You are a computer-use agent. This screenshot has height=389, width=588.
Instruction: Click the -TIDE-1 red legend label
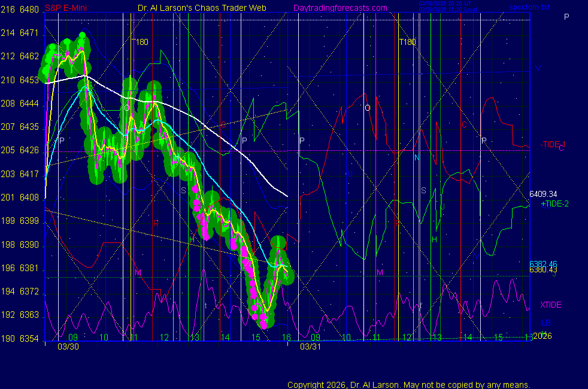pos(553,144)
